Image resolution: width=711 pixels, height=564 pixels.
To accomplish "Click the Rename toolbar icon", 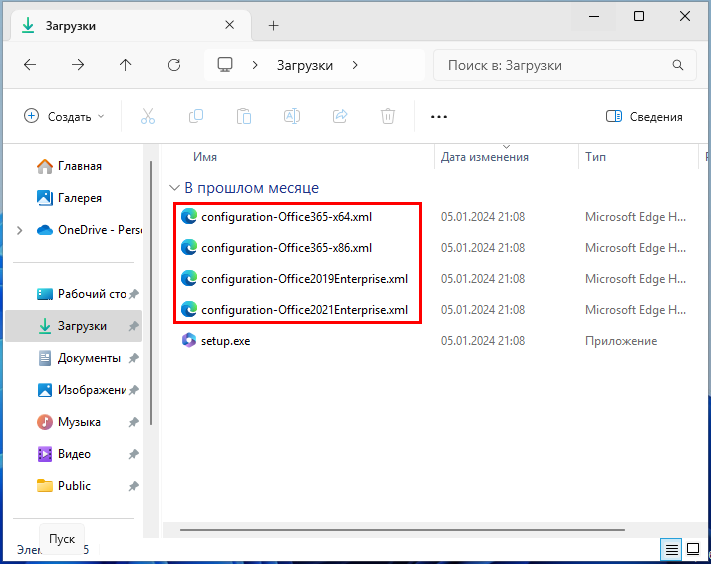I will (292, 117).
